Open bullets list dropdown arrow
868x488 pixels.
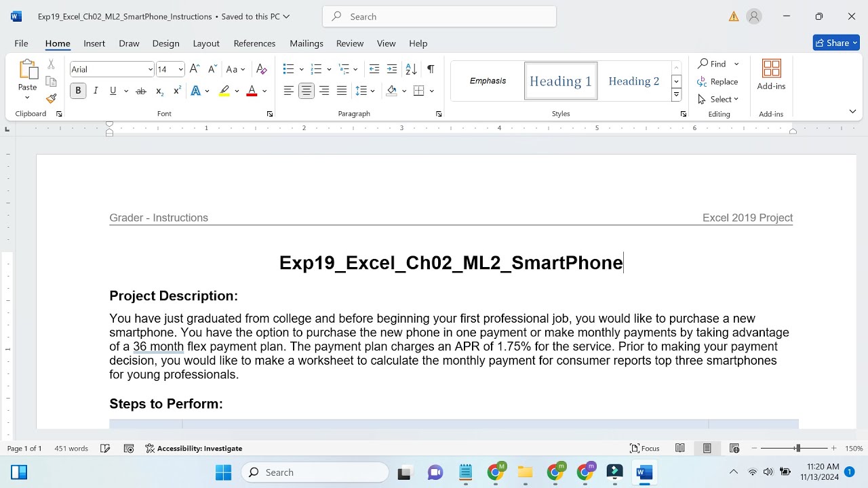(x=302, y=69)
